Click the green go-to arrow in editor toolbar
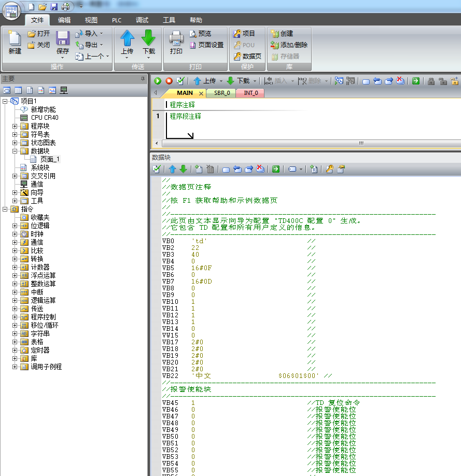The width and height of the screenshot is (461, 476). [x=416, y=81]
